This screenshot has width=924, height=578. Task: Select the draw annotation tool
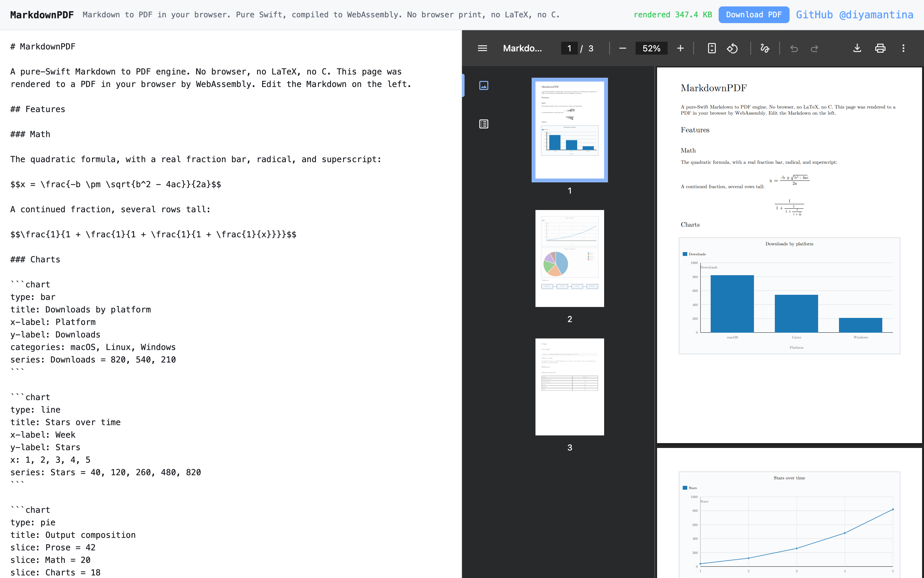click(x=765, y=48)
